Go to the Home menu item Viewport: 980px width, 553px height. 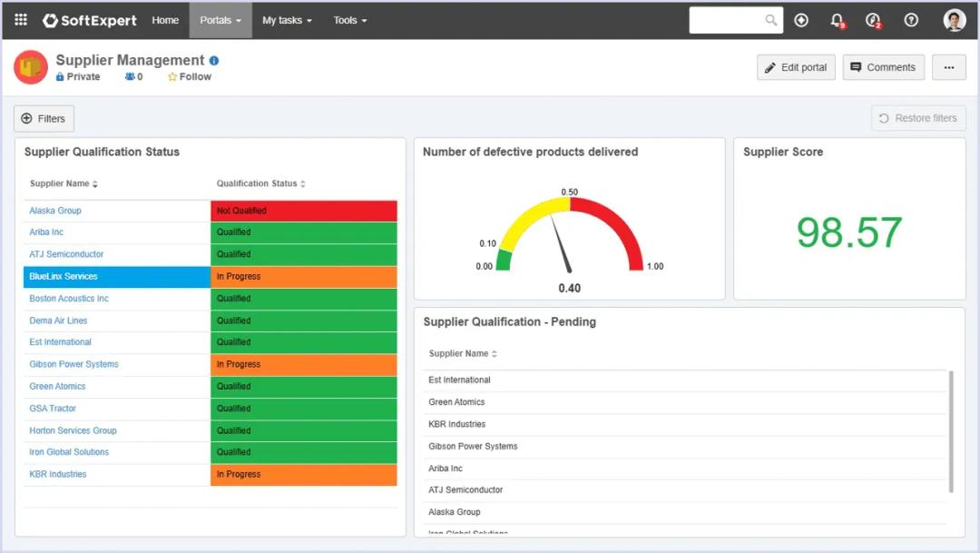tap(165, 20)
